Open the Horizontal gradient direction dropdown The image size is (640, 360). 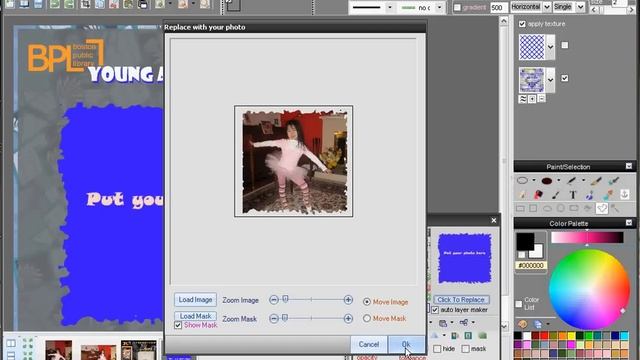[x=547, y=7]
